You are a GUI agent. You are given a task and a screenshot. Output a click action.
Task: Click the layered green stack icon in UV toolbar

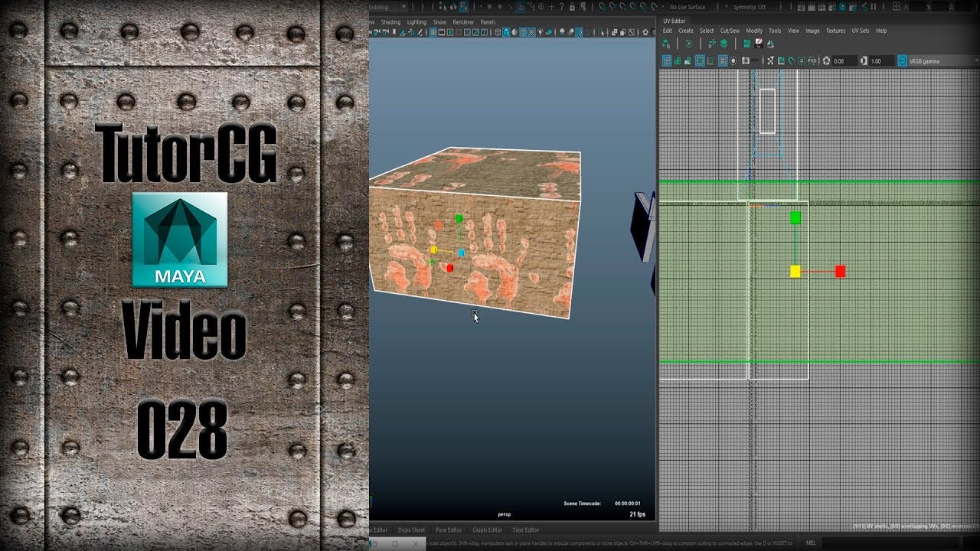click(724, 44)
